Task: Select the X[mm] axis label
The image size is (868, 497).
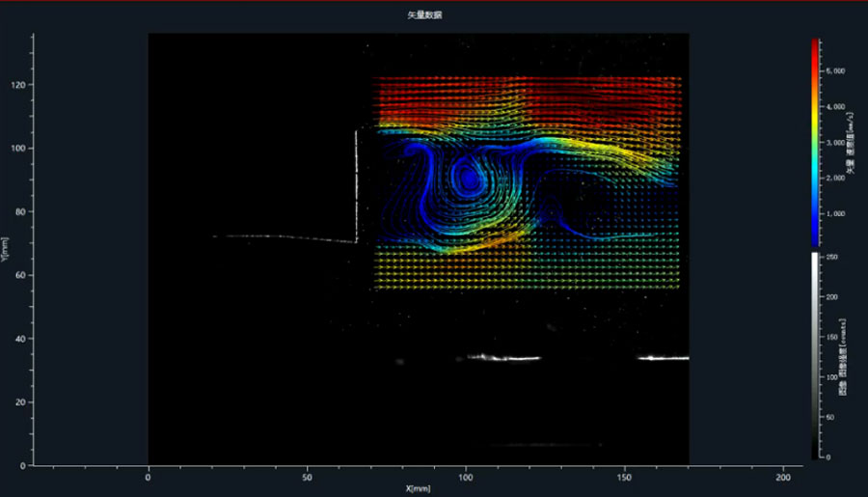Action: [419, 489]
